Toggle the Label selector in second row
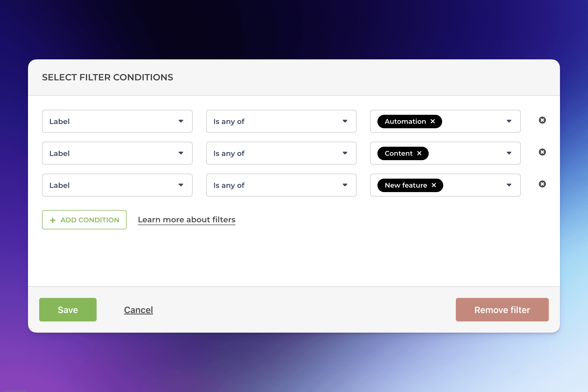The width and height of the screenshot is (588, 392). [117, 153]
